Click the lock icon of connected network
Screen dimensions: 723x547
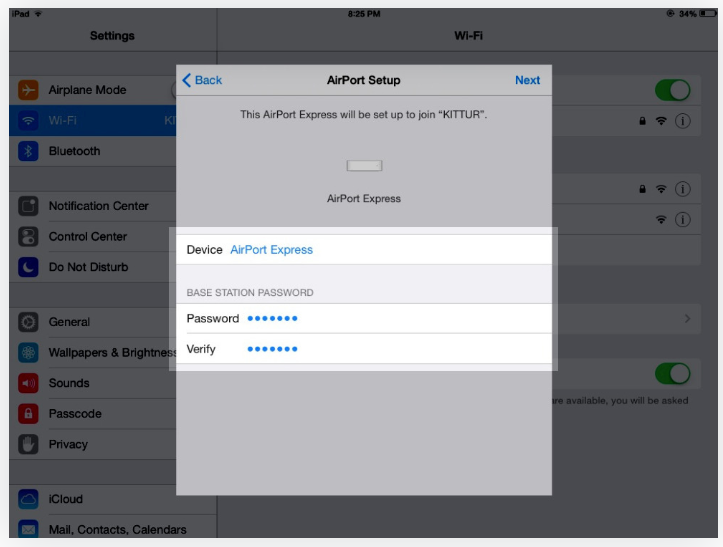tap(642, 121)
